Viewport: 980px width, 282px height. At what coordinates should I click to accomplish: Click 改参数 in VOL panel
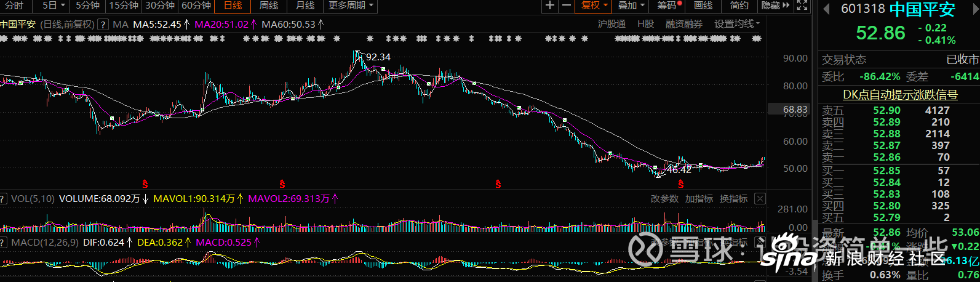664,199
